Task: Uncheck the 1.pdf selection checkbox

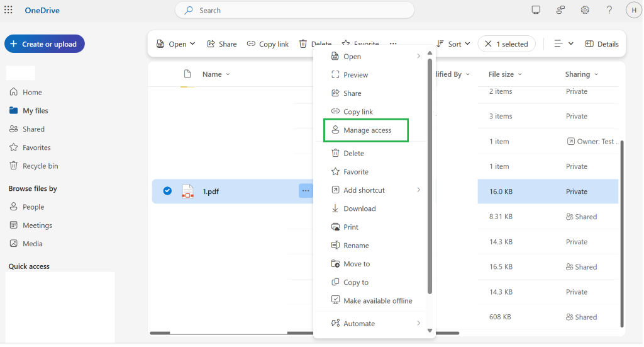Action: (167, 191)
